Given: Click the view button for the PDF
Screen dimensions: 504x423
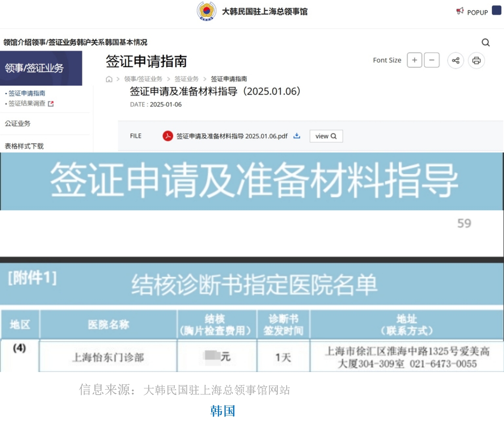Looking at the screenshot, I should [x=326, y=136].
